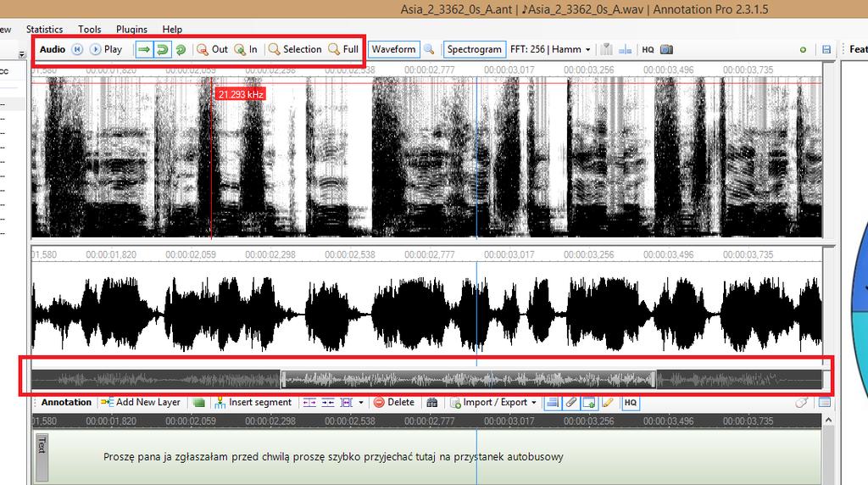Click the green layer icon
868x485 pixels.
coord(198,403)
